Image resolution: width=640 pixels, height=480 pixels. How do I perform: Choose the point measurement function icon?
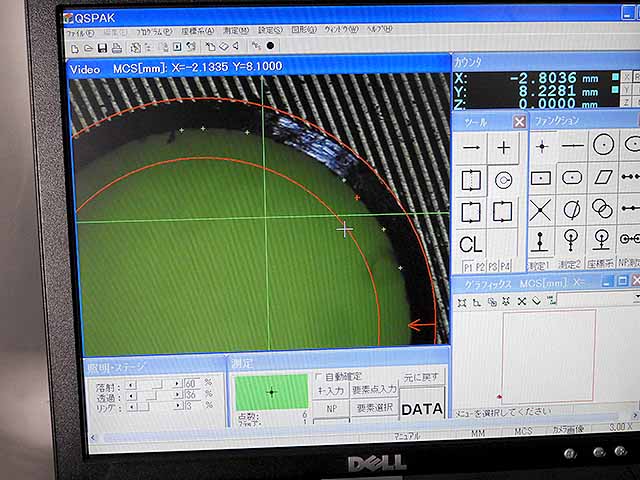(542, 146)
